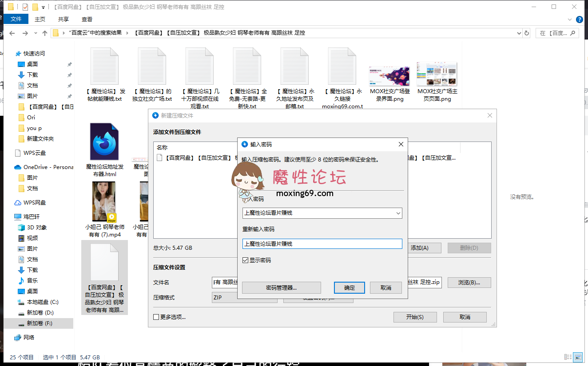Click the Back navigation arrow
This screenshot has height=366, width=588.
click(12, 33)
